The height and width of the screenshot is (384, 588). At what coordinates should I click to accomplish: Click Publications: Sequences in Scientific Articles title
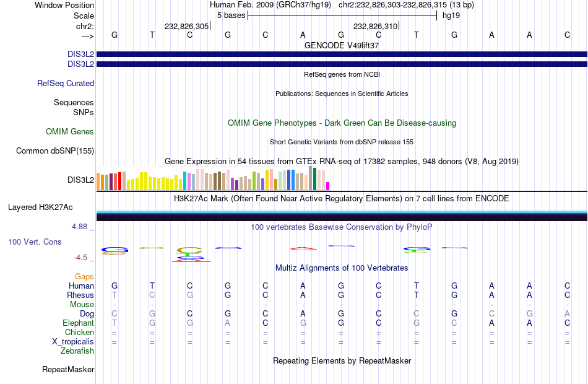click(x=342, y=94)
